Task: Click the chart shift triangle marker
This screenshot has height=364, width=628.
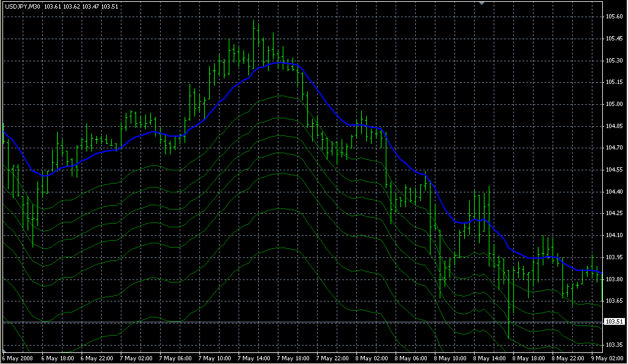Action: (x=482, y=4)
